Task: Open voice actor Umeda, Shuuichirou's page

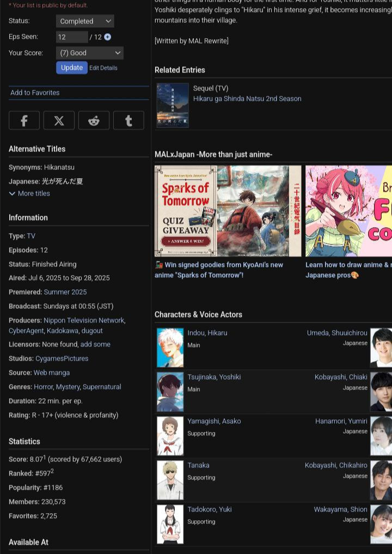Action: pyautogui.click(x=337, y=333)
